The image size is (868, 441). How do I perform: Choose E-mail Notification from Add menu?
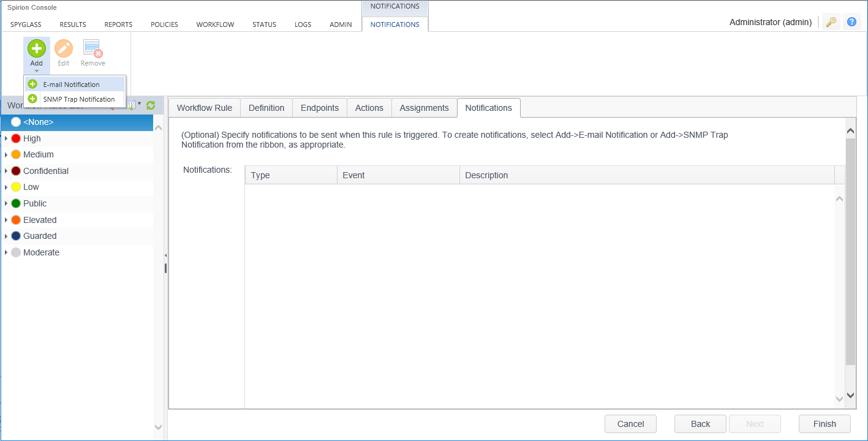click(x=71, y=85)
